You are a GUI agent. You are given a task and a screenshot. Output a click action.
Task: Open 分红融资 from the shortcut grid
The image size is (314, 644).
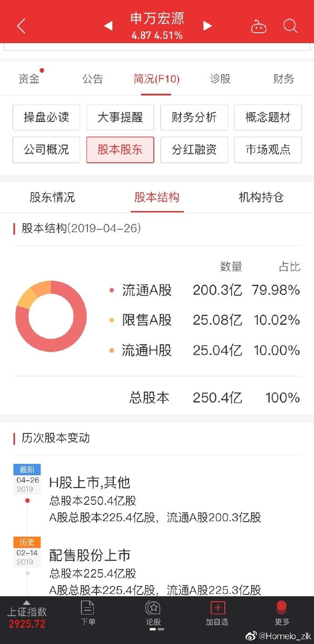coord(194,150)
